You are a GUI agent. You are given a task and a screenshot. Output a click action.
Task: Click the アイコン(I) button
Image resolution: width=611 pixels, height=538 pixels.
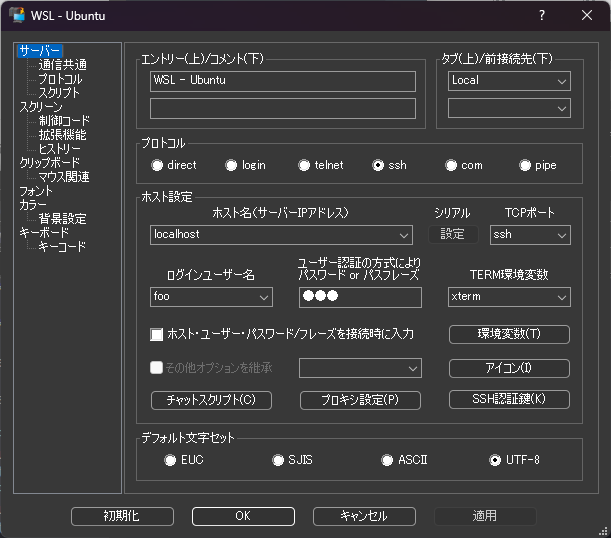(509, 368)
